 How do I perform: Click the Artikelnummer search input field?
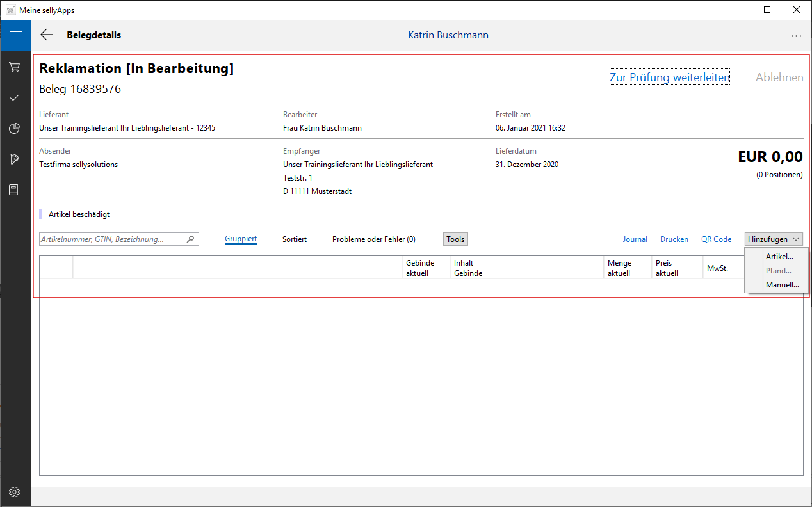[x=113, y=239]
